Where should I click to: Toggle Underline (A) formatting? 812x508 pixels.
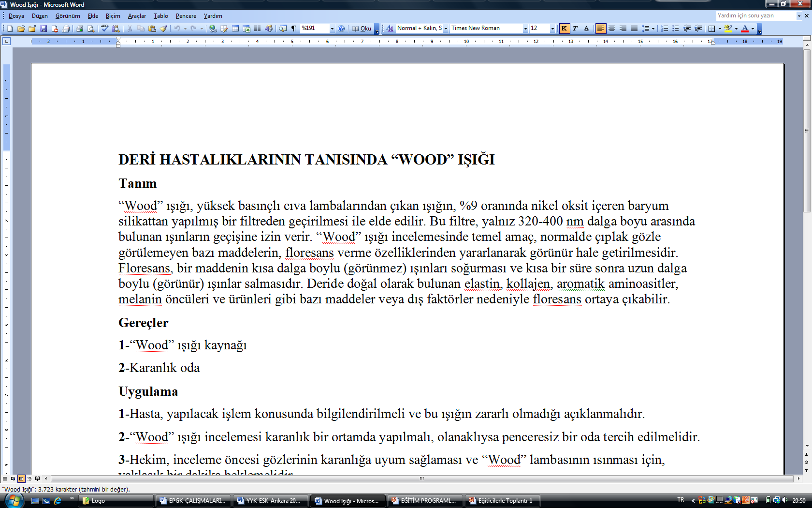[x=586, y=29]
